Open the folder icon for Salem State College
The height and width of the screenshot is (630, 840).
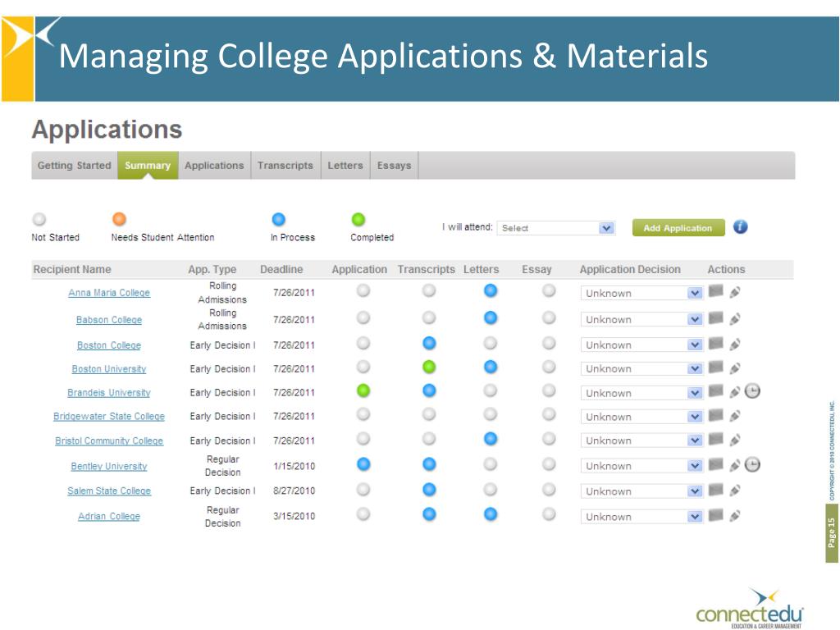pos(715,489)
